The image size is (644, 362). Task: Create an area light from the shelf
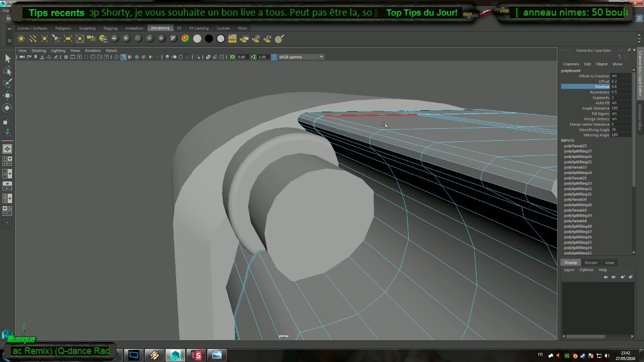(68, 39)
